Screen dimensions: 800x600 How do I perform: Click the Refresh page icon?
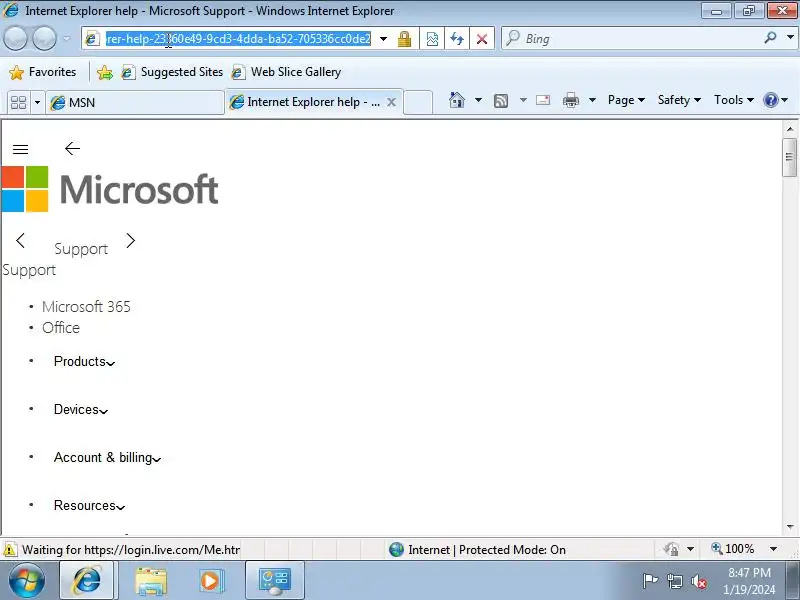click(x=457, y=39)
